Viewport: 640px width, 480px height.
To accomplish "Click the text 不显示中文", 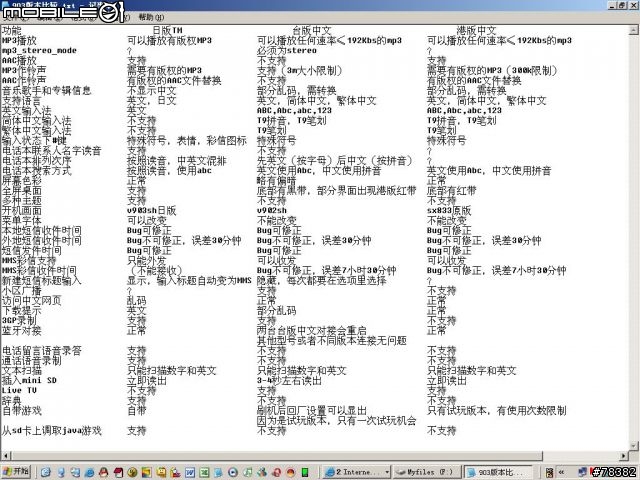I will (151, 91).
